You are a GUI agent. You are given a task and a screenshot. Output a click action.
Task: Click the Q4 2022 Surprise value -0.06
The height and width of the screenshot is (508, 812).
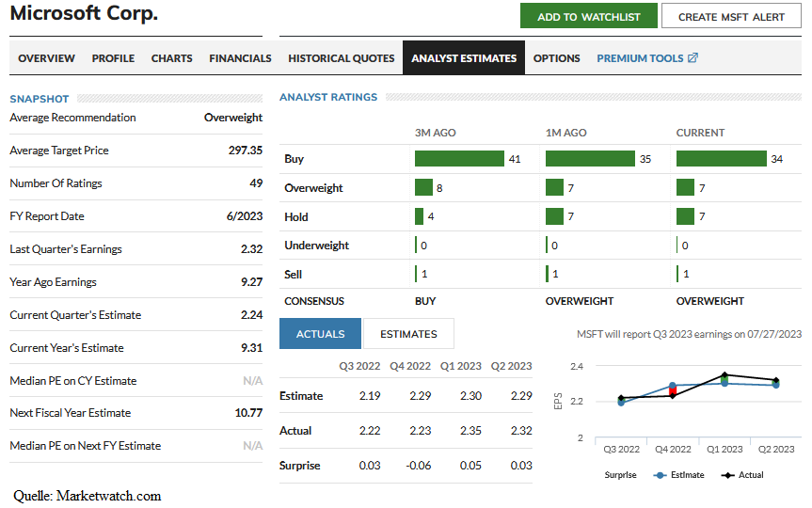tap(419, 466)
